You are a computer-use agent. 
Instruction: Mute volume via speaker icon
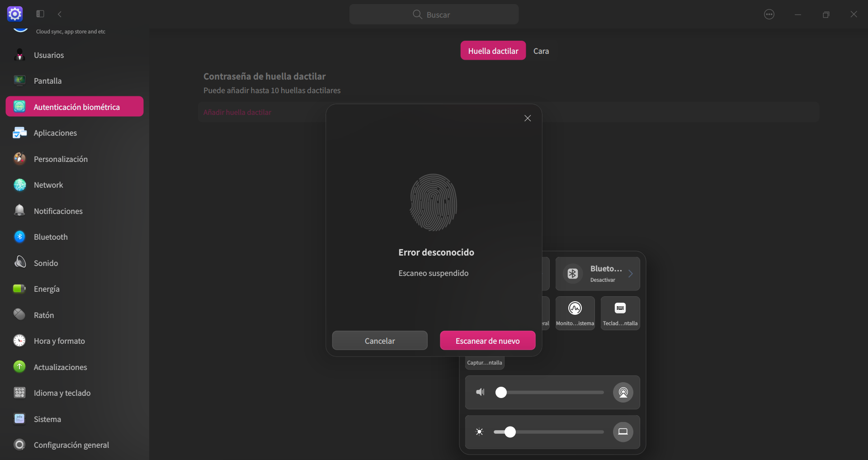point(480,392)
